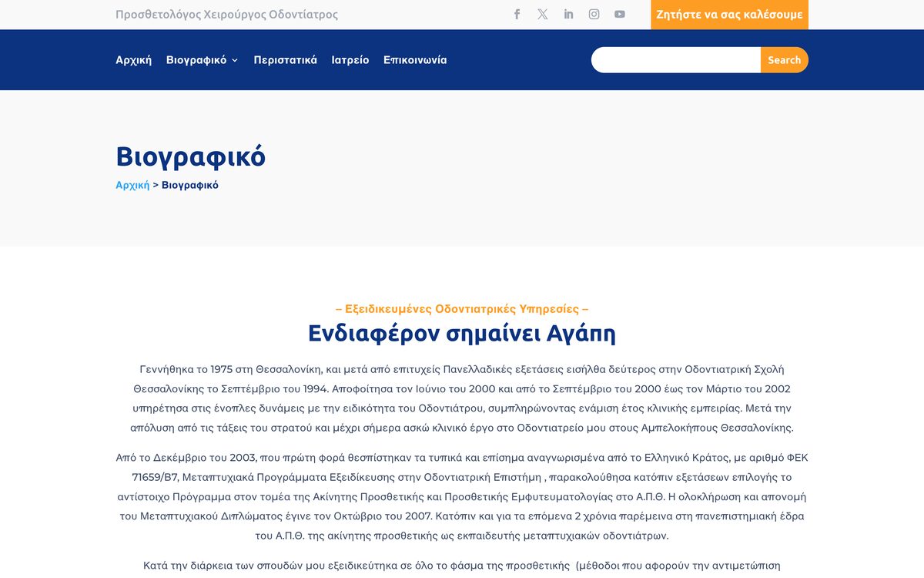This screenshot has width=924, height=578.
Task: Open the Instagram social icon
Action: [594, 14]
